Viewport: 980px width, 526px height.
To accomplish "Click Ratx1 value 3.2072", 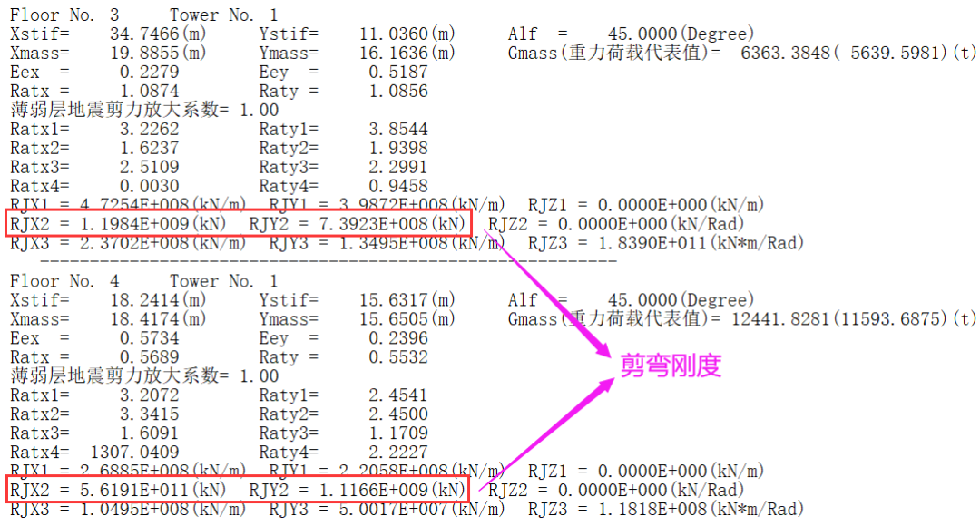I will click(150, 395).
